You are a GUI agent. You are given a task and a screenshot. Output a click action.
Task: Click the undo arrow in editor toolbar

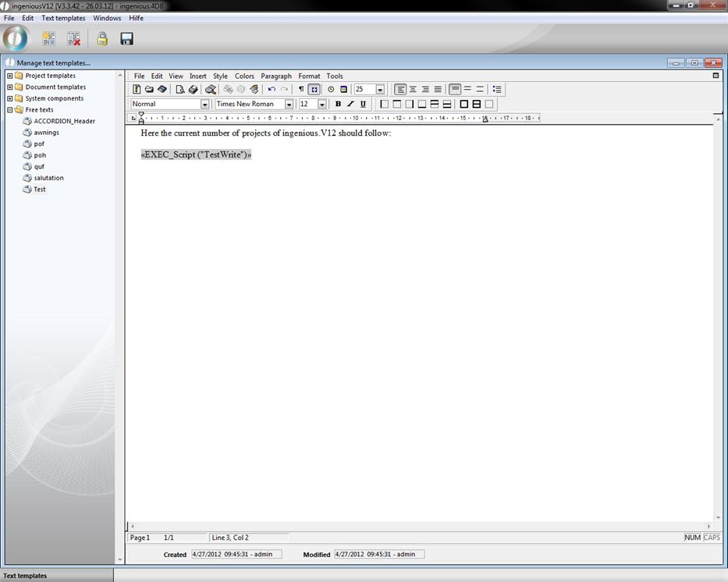[272, 90]
